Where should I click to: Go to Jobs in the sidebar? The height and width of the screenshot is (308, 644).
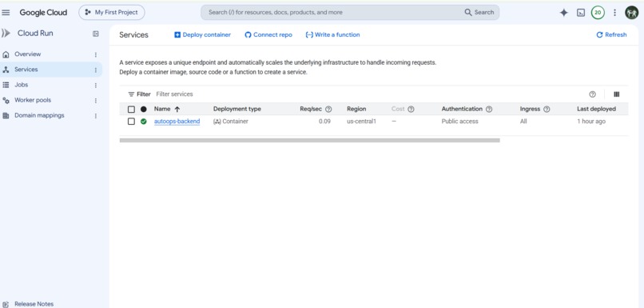(22, 85)
